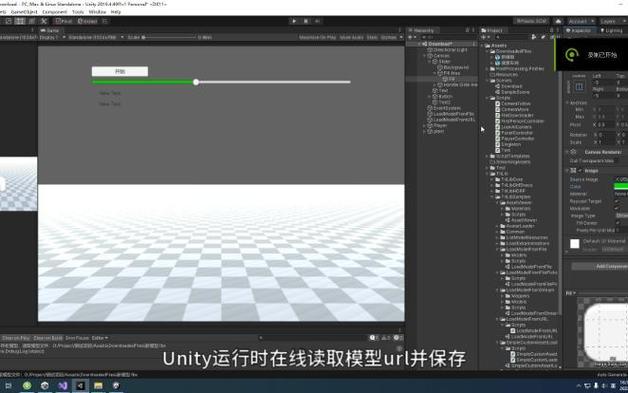Open Visual Studio from the taskbar

(x=62, y=386)
